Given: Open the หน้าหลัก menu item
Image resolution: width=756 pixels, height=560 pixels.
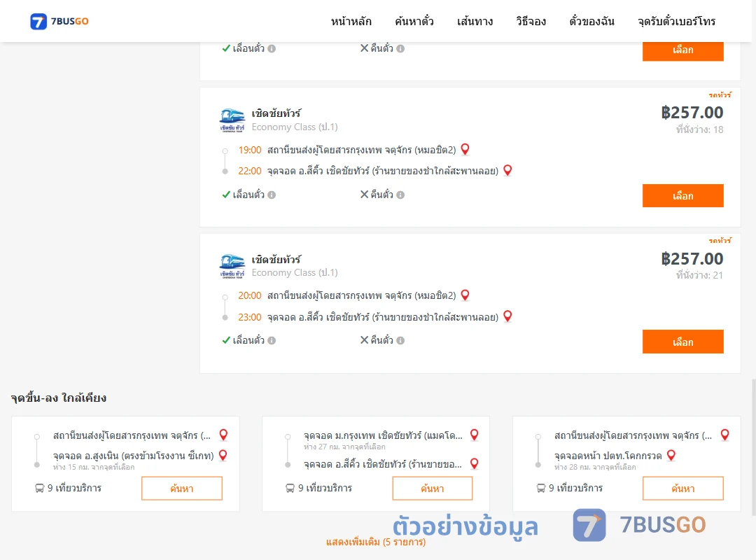Looking at the screenshot, I should pos(351,21).
